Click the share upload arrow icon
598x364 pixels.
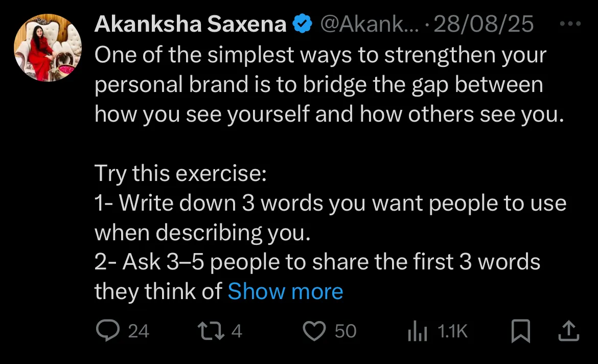(x=568, y=331)
